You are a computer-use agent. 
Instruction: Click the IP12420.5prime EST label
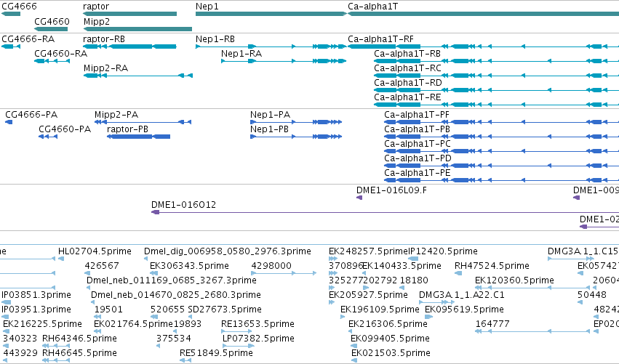pyautogui.click(x=442, y=251)
